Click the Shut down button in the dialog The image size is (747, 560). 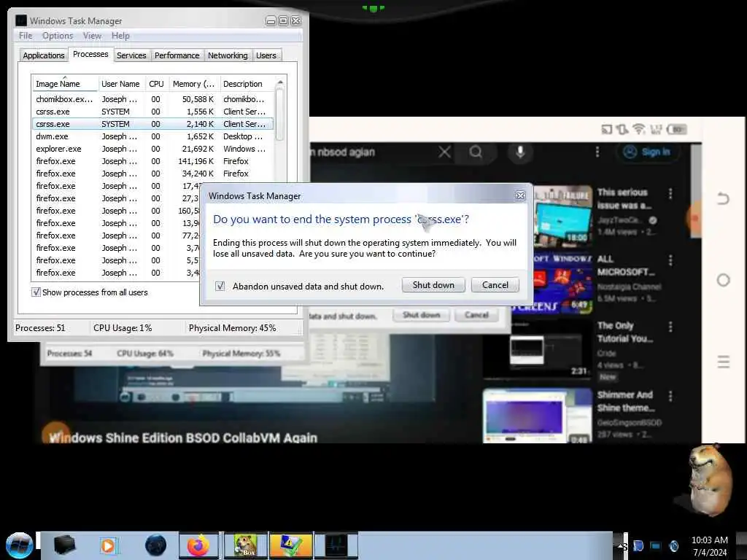click(x=433, y=285)
